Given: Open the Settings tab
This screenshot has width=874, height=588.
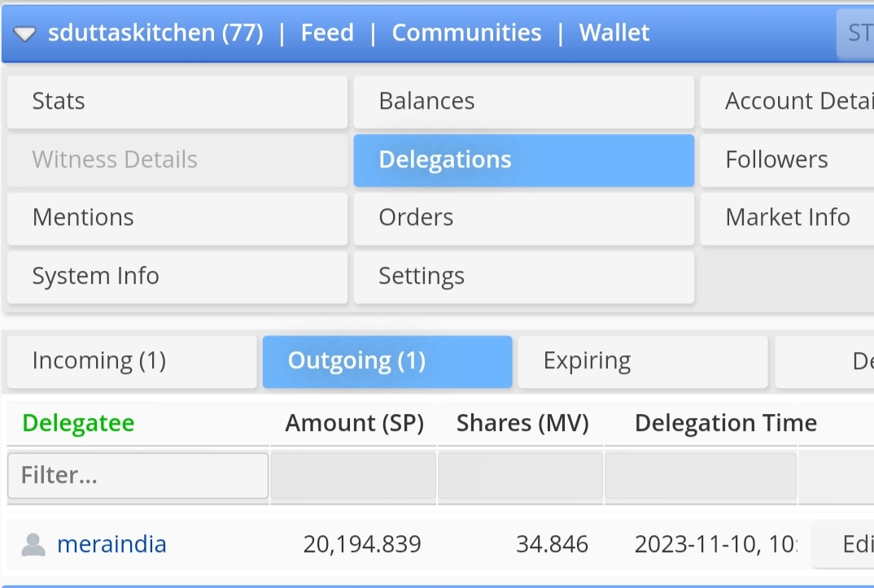Looking at the screenshot, I should 524,277.
